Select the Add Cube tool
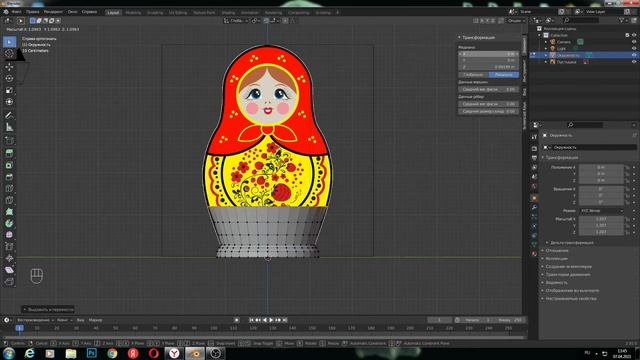This screenshot has height=360, width=640. 9,141
